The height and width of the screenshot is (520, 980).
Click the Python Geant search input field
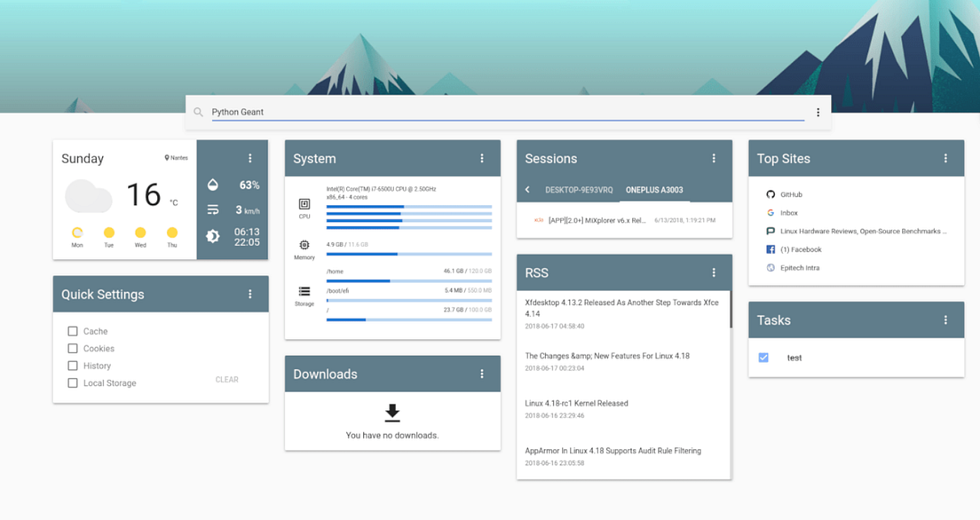pos(355,111)
